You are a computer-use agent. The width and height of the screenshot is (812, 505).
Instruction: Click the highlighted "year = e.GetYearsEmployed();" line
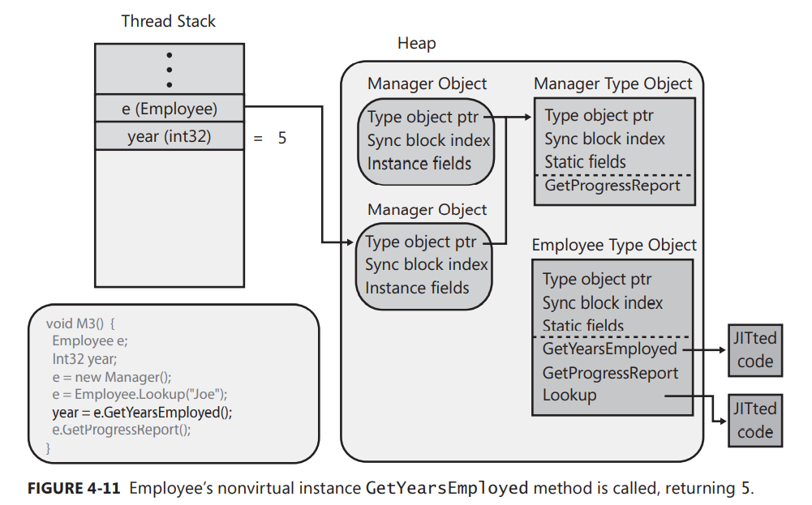click(x=142, y=412)
